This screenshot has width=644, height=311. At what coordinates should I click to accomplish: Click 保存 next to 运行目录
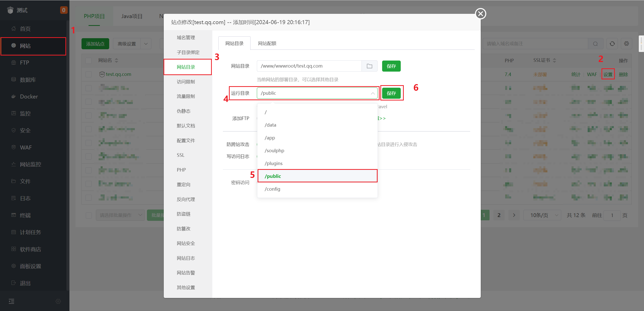pos(391,93)
